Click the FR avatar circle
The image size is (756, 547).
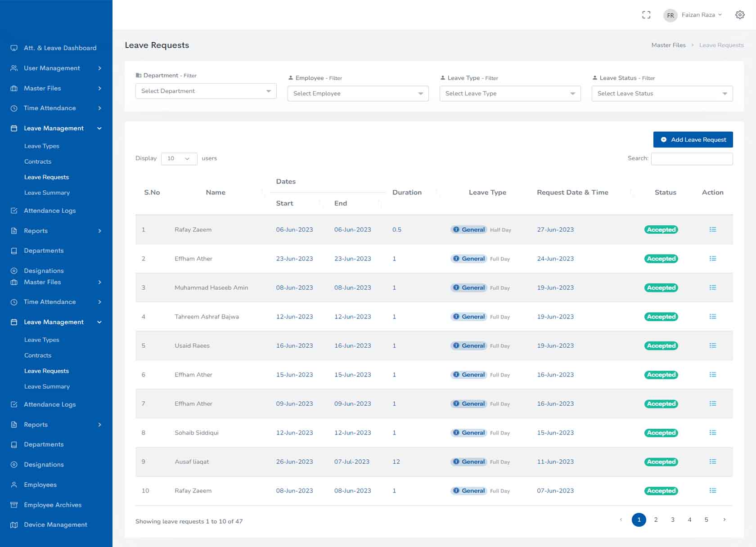pos(670,15)
